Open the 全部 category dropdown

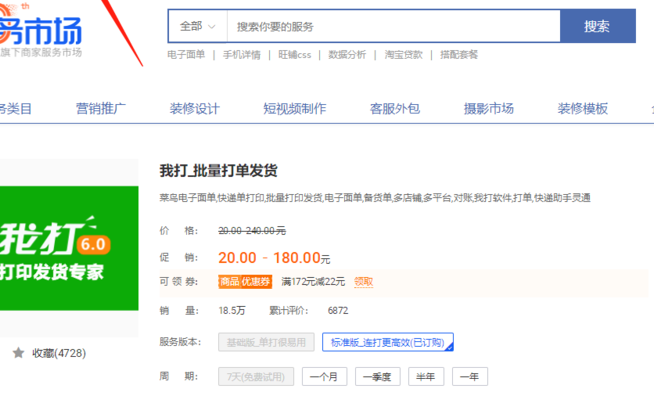click(198, 26)
